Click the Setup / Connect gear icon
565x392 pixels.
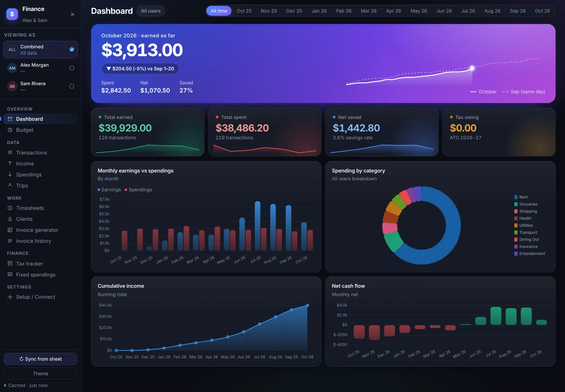tap(10, 297)
